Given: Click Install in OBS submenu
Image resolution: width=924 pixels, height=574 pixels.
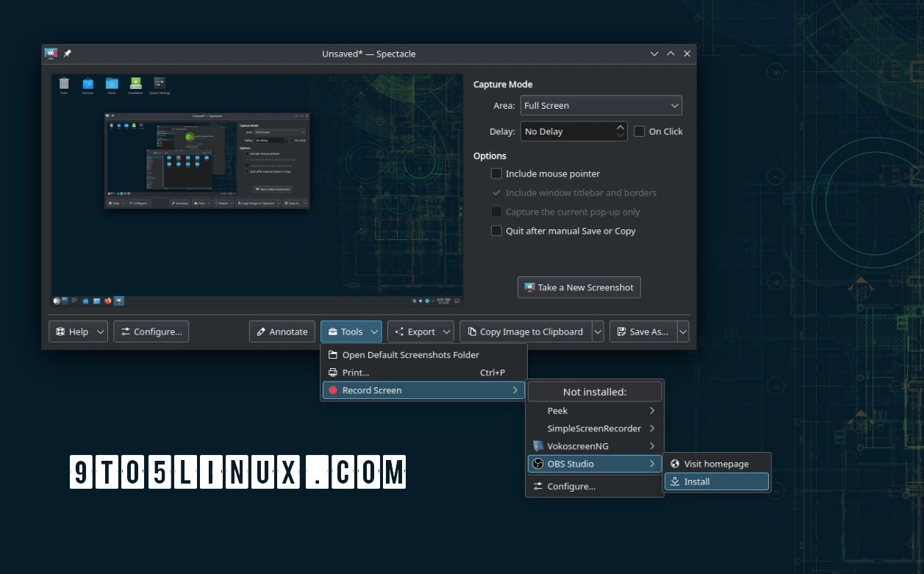Looking at the screenshot, I should click(x=717, y=481).
